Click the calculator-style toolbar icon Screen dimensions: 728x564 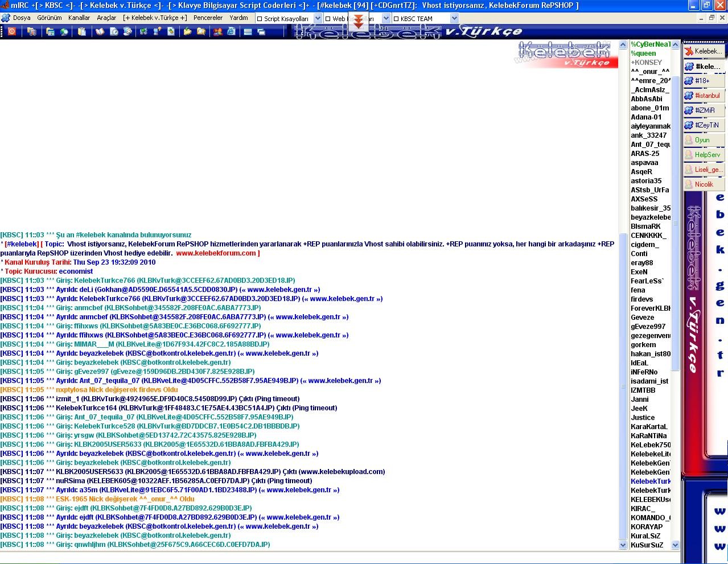[x=50, y=32]
